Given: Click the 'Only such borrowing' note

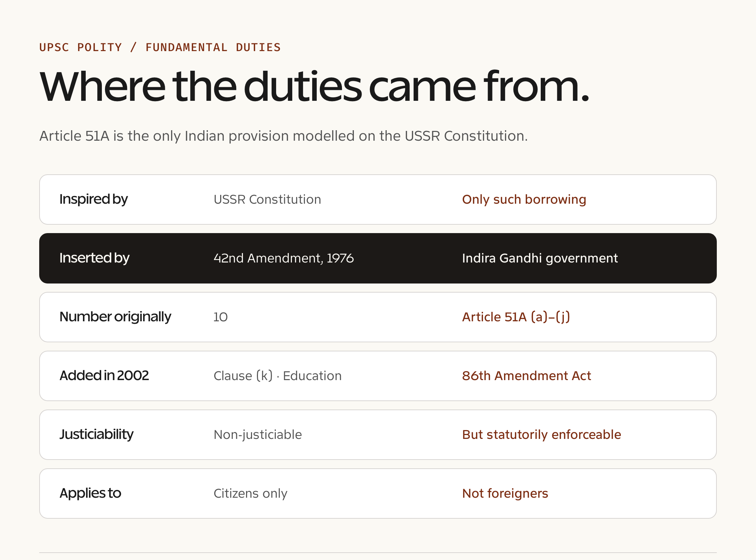Looking at the screenshot, I should click(524, 199).
